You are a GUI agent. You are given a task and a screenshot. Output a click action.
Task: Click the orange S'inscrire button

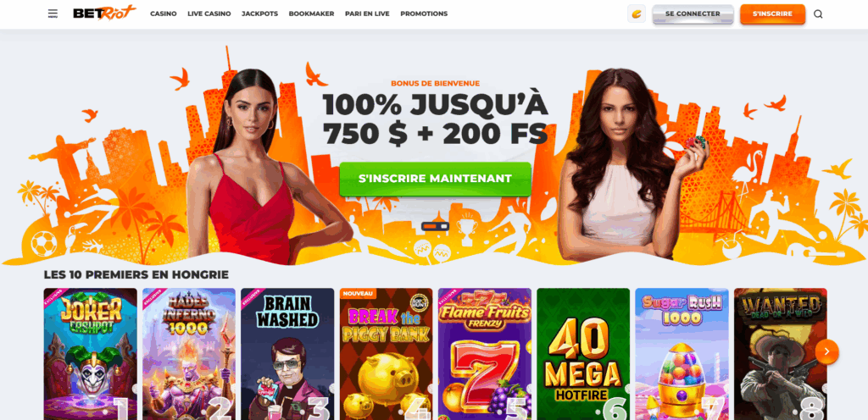click(x=772, y=14)
